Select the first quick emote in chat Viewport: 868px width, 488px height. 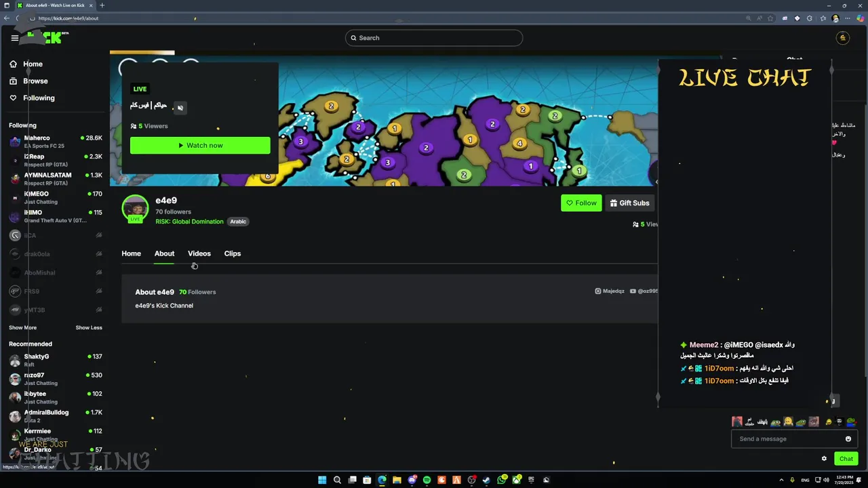pyautogui.click(x=737, y=422)
